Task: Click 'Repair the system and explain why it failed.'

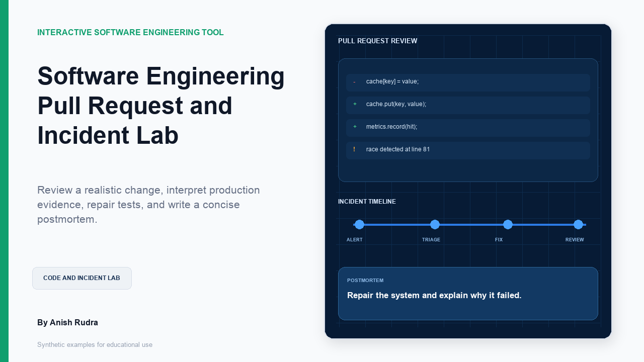Action: [x=434, y=295]
